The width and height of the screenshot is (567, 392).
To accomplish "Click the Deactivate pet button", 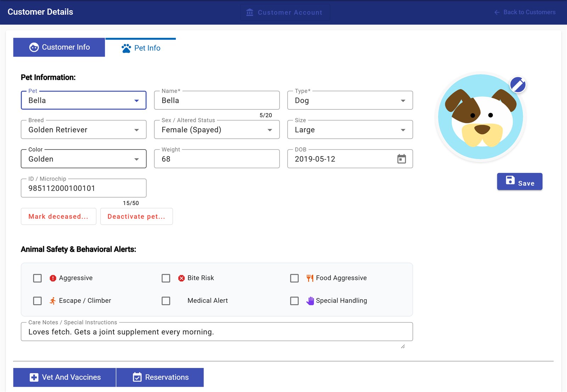I will (136, 216).
